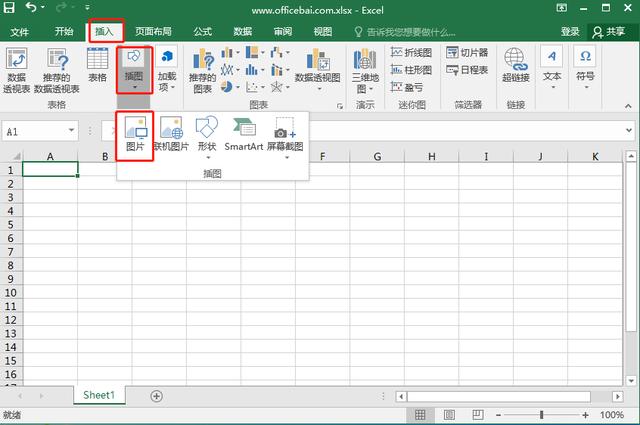Viewport: 640px width, 425px height.
Task: Switch to Page Break Preview
Action: click(x=478, y=415)
